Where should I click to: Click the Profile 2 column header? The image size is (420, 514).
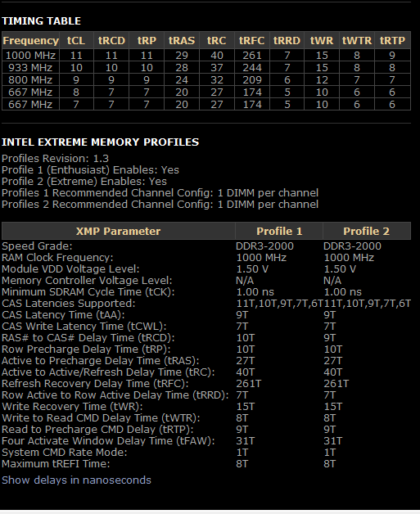coord(367,231)
